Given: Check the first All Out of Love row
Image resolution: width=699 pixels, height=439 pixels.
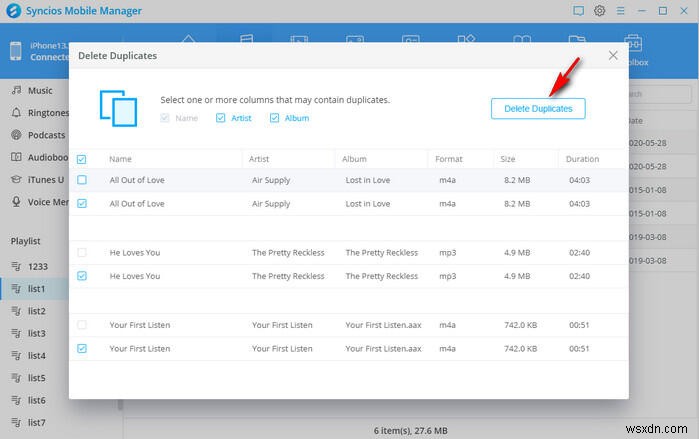Looking at the screenshot, I should click(x=82, y=180).
